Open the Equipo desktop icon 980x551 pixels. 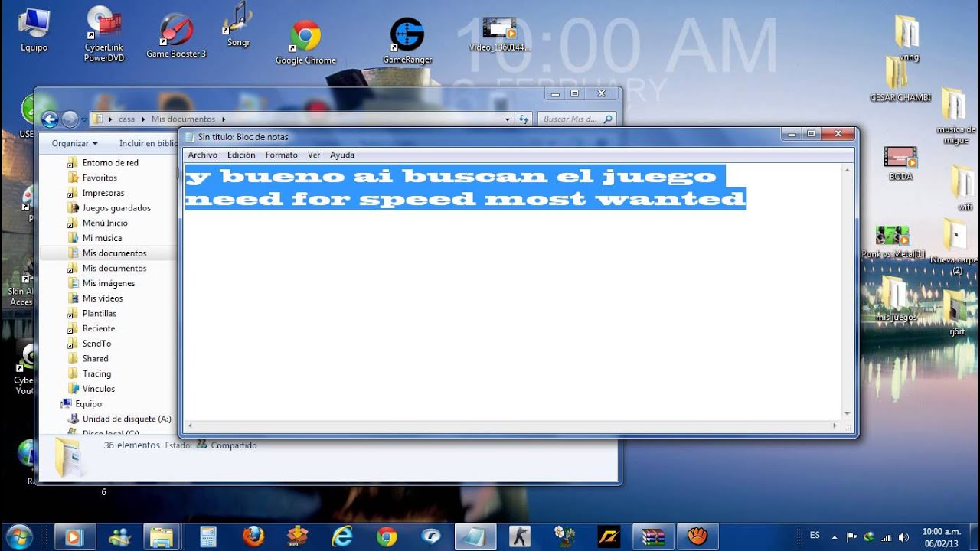click(x=34, y=31)
